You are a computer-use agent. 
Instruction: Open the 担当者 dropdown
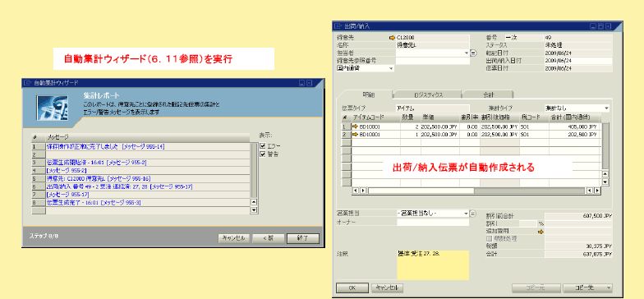[x=467, y=53]
